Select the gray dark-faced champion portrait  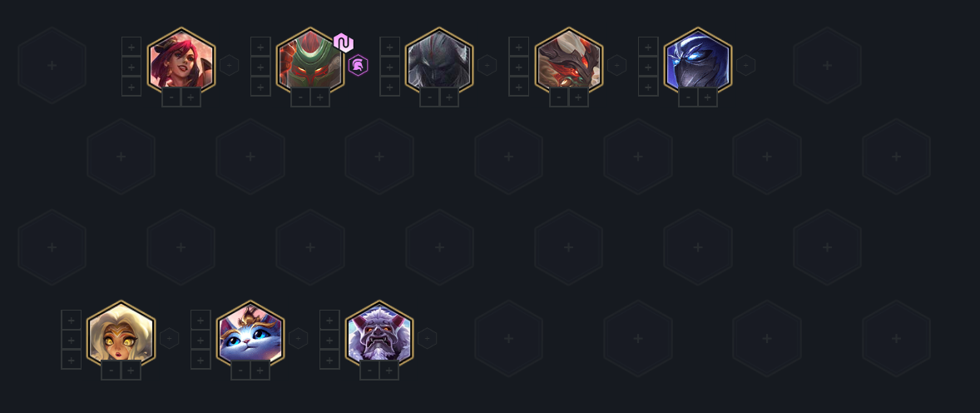point(439,62)
